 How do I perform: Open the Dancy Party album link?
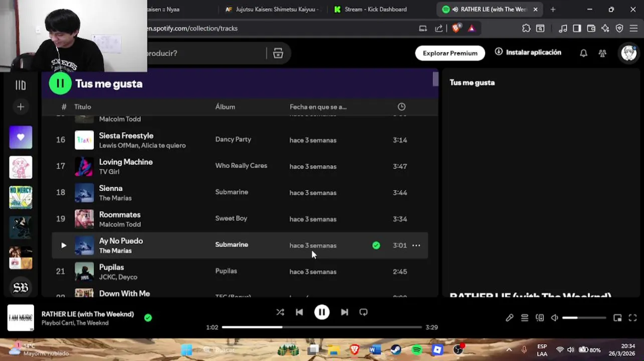(x=233, y=139)
